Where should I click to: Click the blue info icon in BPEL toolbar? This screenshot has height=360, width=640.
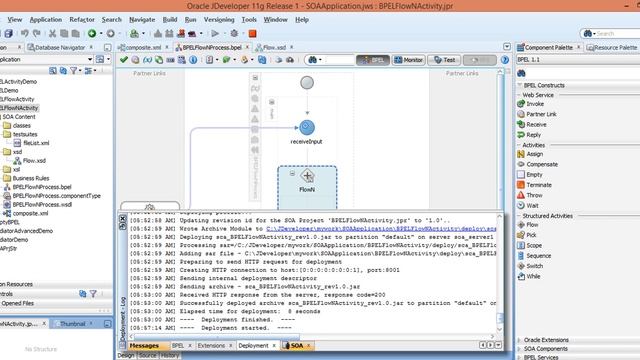(193, 60)
